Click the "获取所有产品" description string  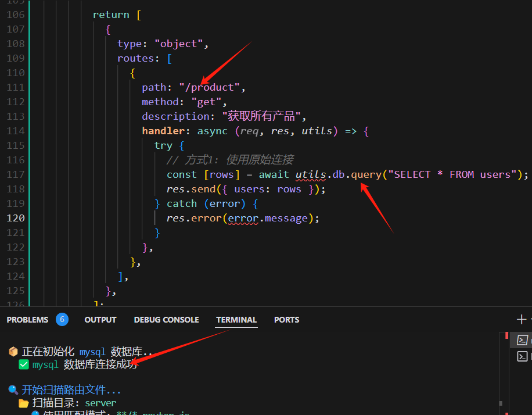point(261,116)
